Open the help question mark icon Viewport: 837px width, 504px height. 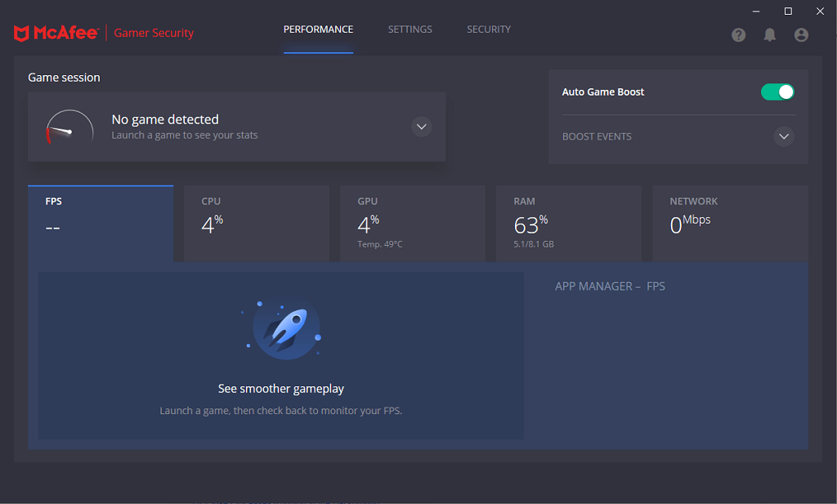(x=738, y=34)
